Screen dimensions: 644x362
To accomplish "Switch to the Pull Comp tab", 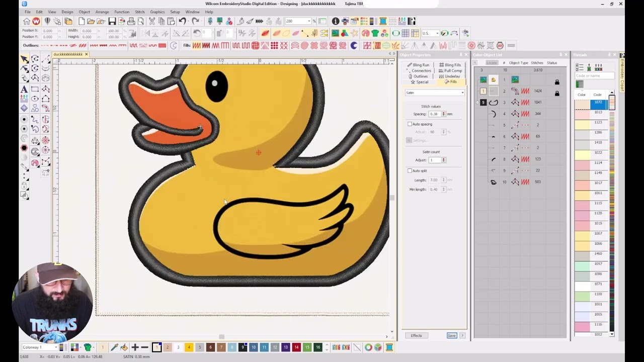I will tap(449, 71).
